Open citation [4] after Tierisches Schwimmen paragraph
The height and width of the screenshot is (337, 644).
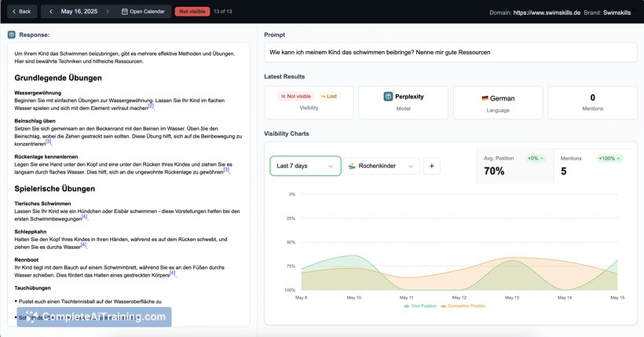point(85,217)
